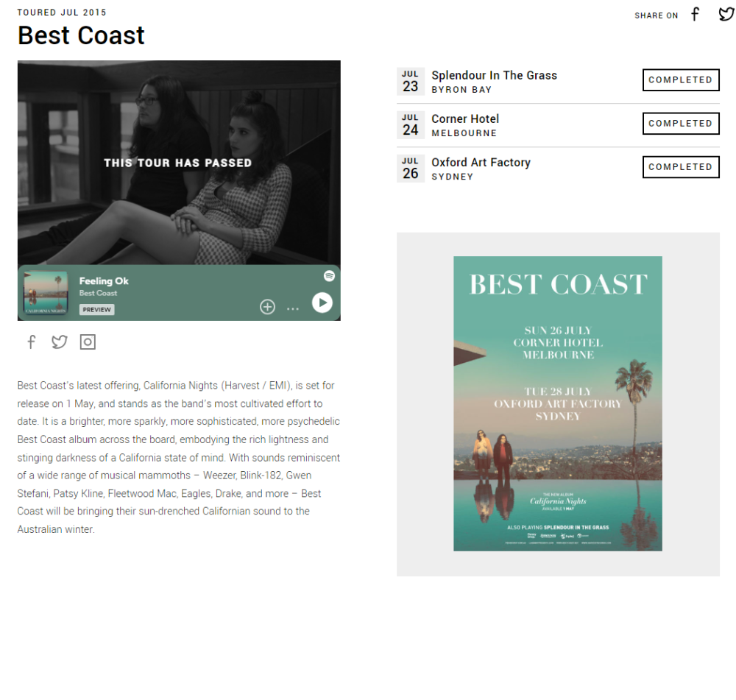Image resolution: width=736 pixels, height=700 pixels.
Task: Click the JUL 24 date badge
Action: coord(410,125)
